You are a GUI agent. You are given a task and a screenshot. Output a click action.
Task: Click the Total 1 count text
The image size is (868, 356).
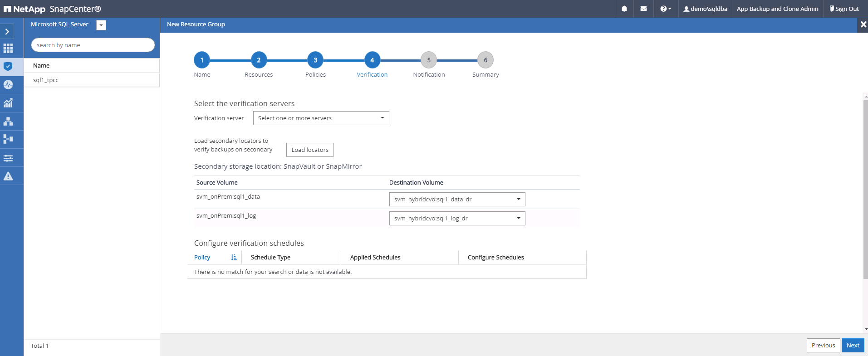[x=39, y=346]
